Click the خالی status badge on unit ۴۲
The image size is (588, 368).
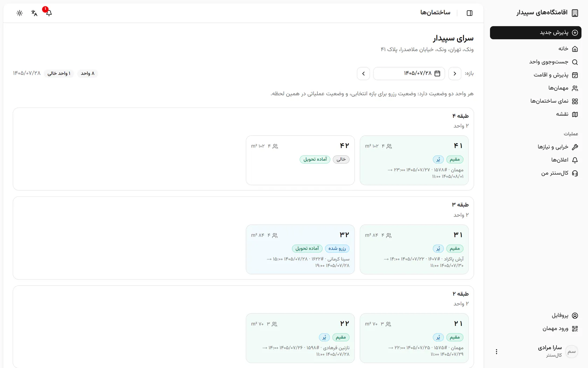click(341, 159)
